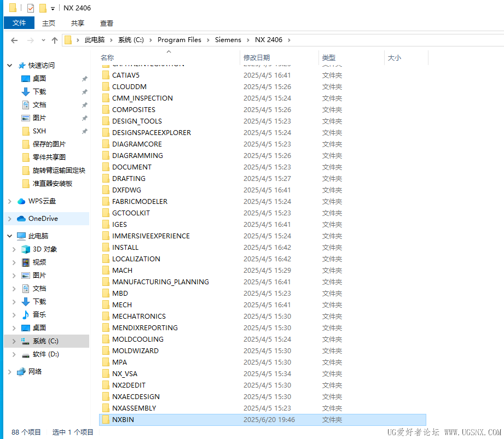Select the 音乐 note icon under 此电脑

pyautogui.click(x=26, y=315)
